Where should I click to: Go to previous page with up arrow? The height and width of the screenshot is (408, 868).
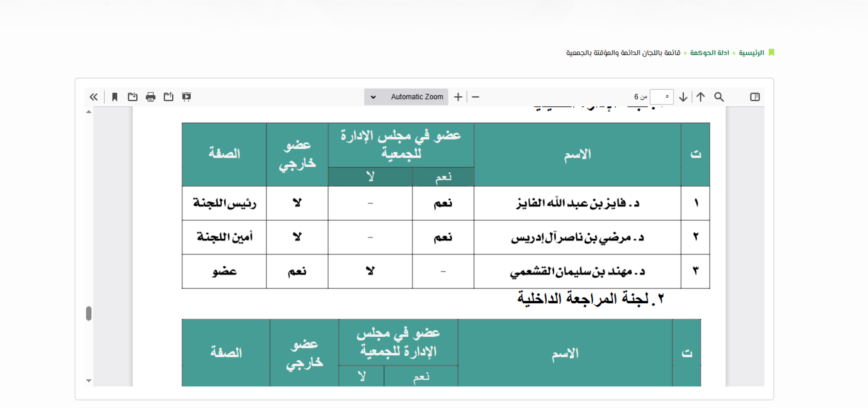(700, 97)
